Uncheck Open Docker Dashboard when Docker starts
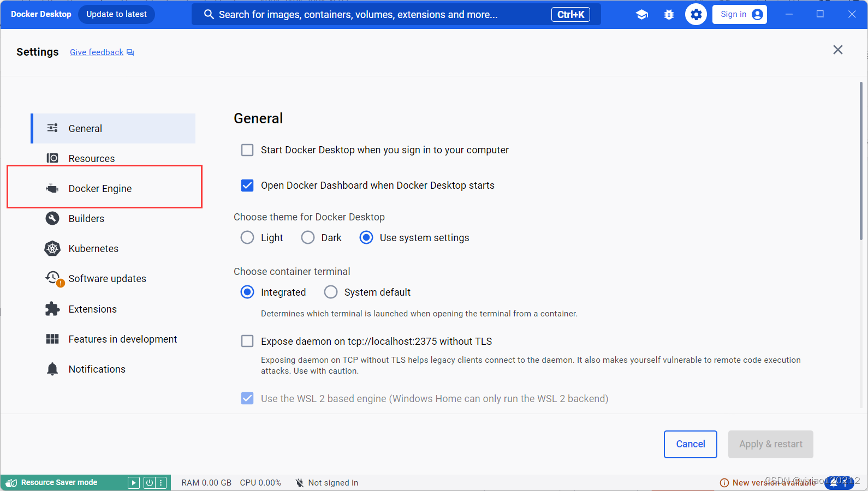Screen dimensions: 868x491 [247, 185]
